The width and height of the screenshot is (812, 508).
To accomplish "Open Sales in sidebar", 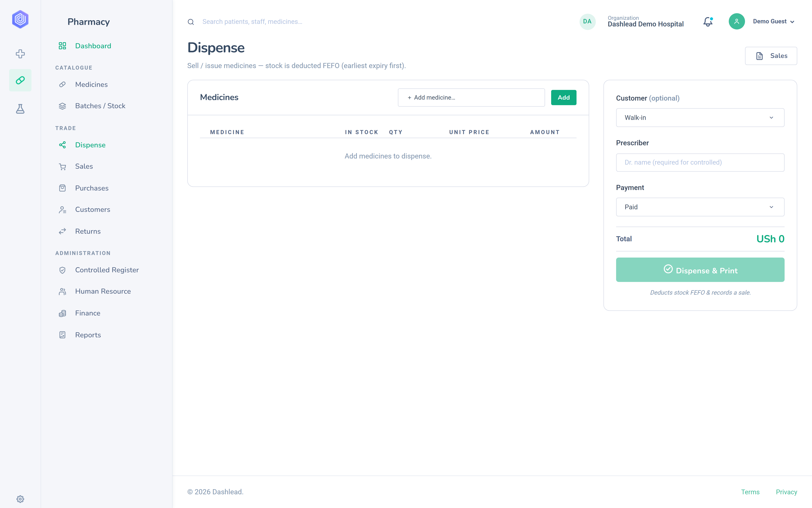I will tap(84, 166).
